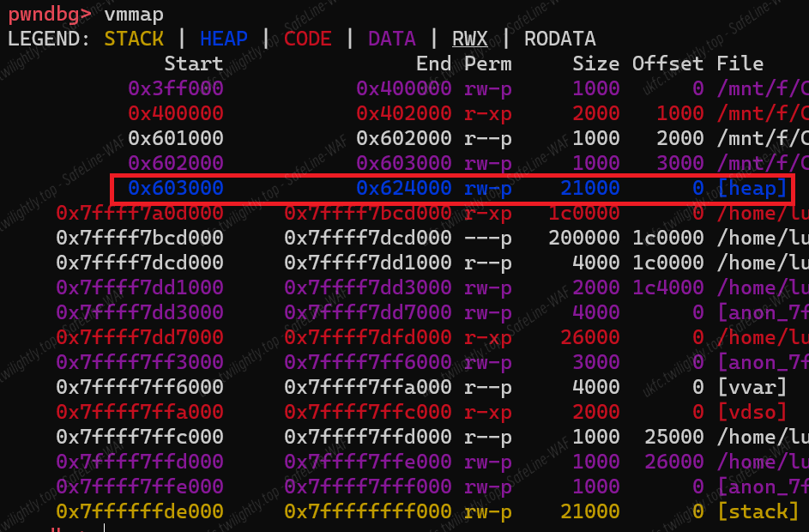Click the [heap] file entry

[x=752, y=188]
